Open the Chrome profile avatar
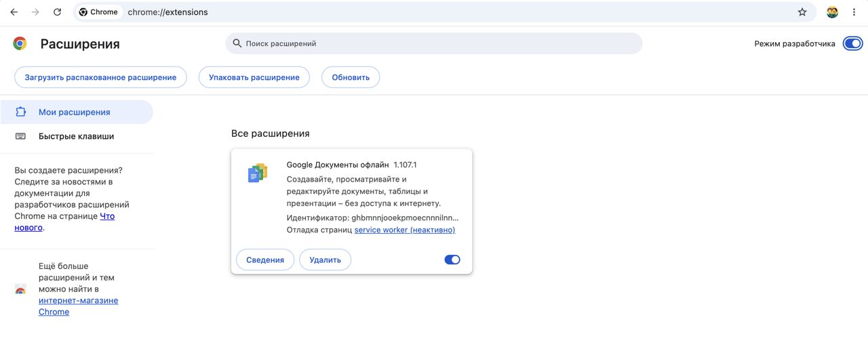868x347 pixels. point(832,12)
